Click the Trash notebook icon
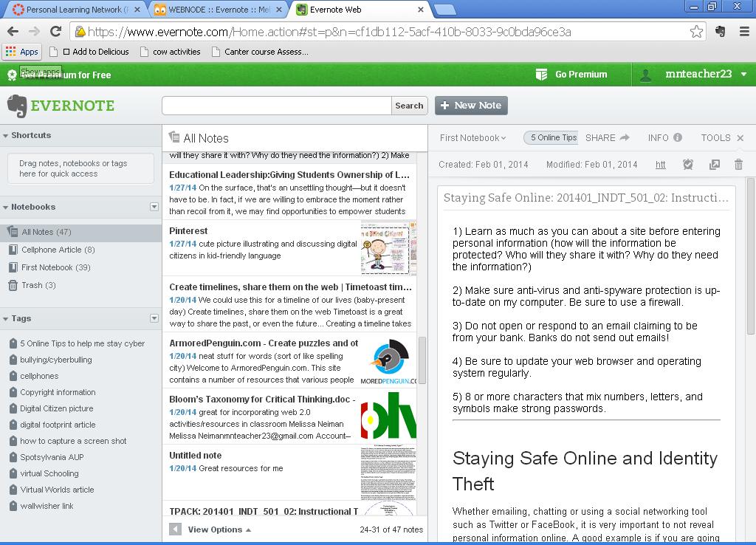Viewport: 756px width, 545px height. (13, 286)
